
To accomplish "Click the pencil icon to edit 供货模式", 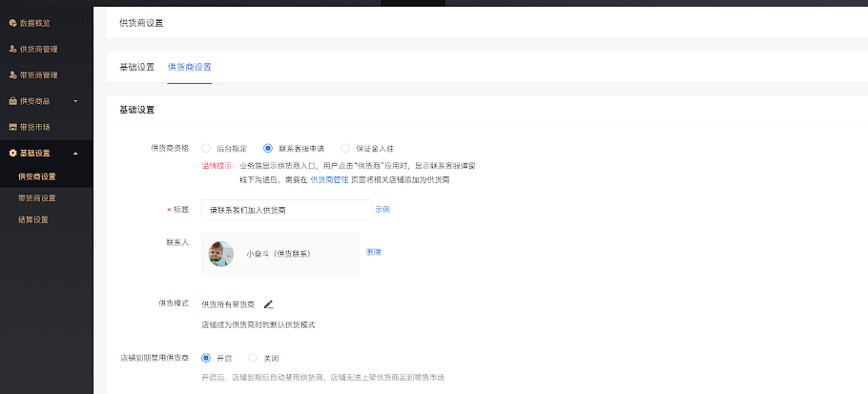I will tap(268, 303).
